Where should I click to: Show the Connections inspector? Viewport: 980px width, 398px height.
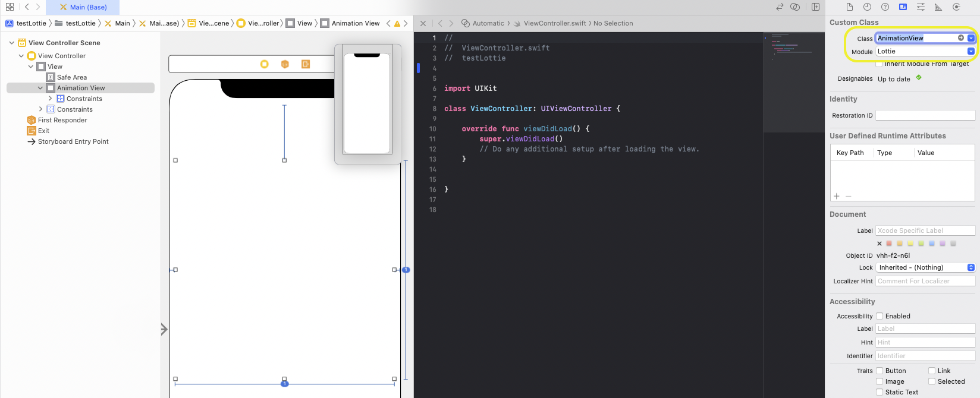[956, 7]
